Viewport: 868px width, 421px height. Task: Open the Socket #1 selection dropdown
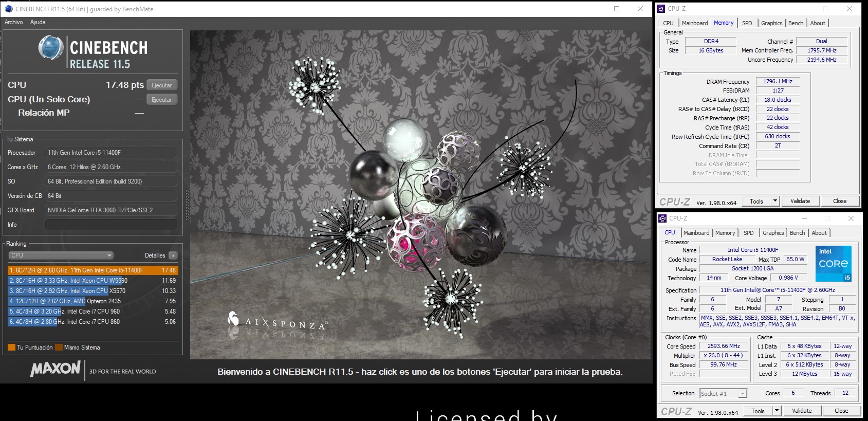[723, 393]
